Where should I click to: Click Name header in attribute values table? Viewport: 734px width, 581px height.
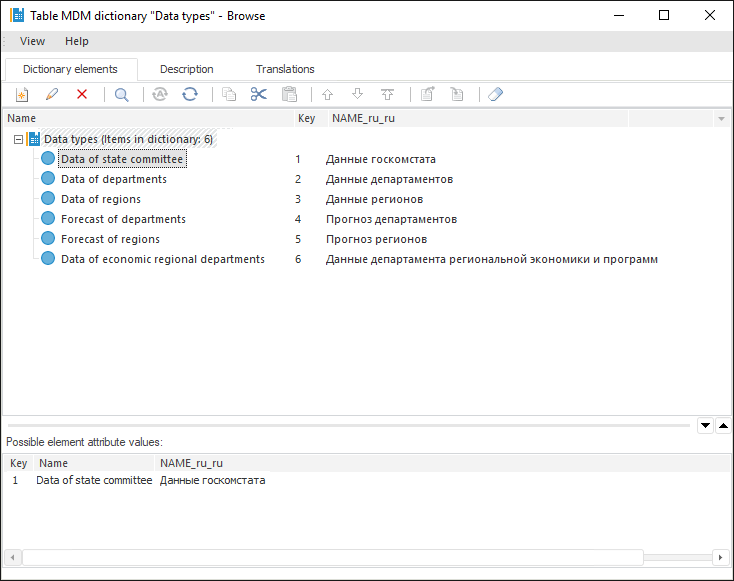coord(94,463)
